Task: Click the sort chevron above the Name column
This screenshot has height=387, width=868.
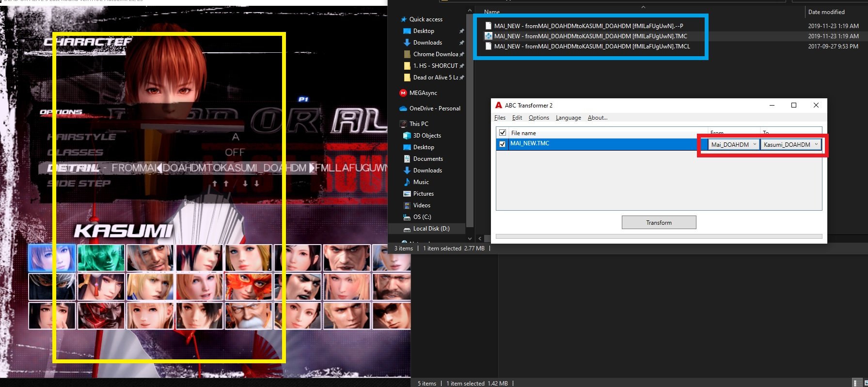Action: [x=643, y=7]
